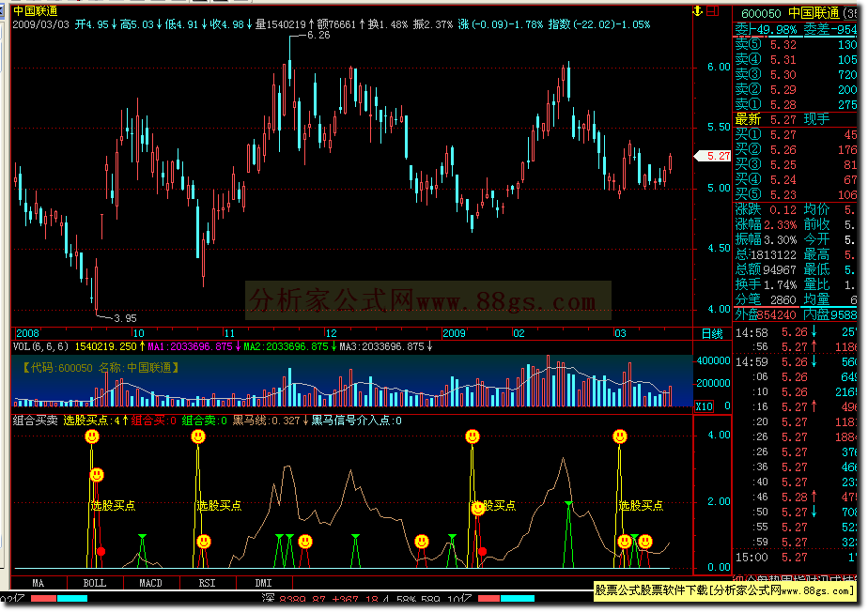Click the 400000 volume axis label
Screen dimensions: 868x612
click(x=714, y=361)
